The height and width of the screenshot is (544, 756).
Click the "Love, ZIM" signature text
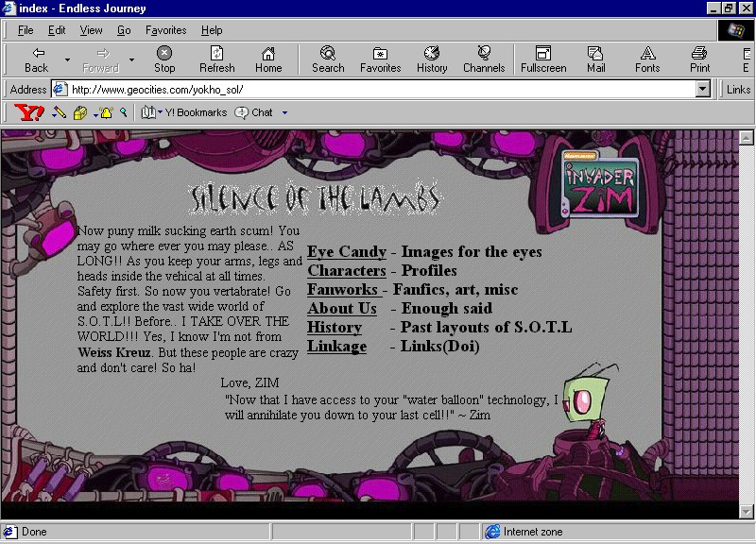249,382
